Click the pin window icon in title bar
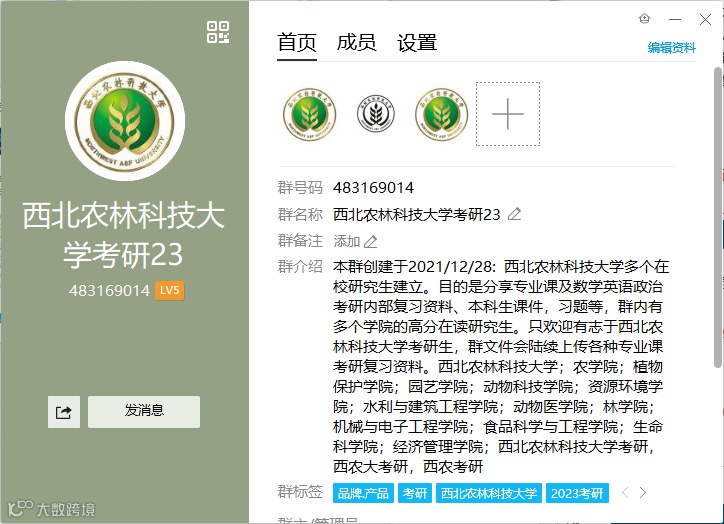724x524 pixels. (644, 19)
